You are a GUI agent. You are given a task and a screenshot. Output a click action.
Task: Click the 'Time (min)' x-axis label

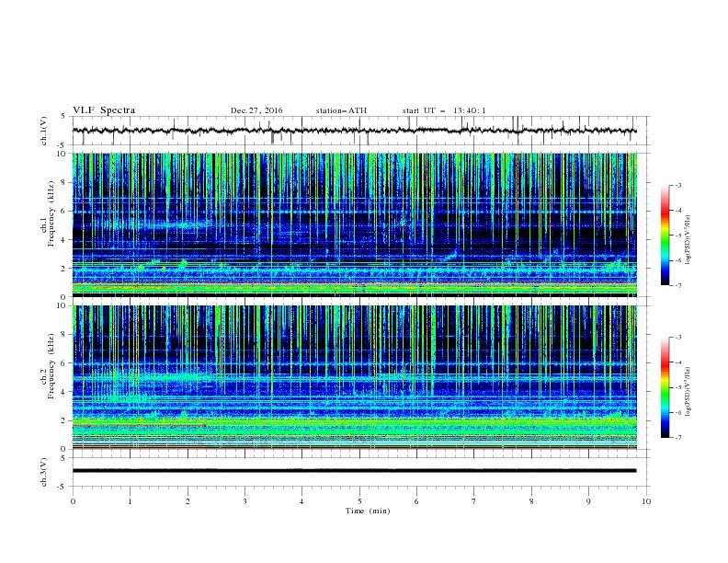(368, 511)
